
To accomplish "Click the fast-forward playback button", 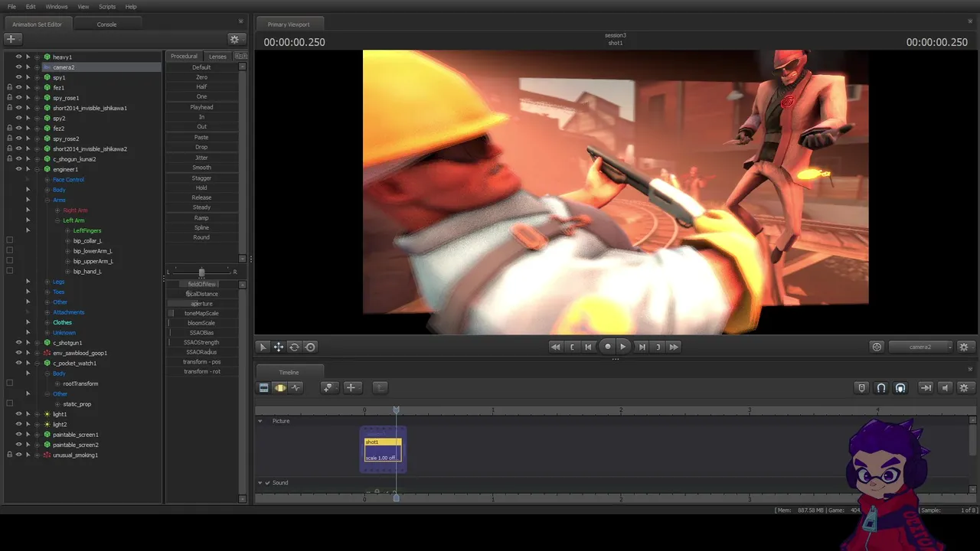I will click(674, 347).
